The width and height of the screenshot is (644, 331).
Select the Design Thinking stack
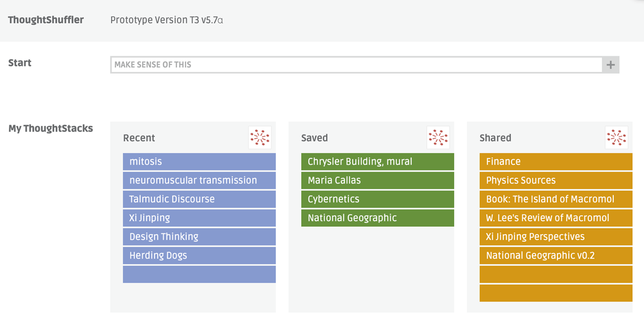coord(199,237)
